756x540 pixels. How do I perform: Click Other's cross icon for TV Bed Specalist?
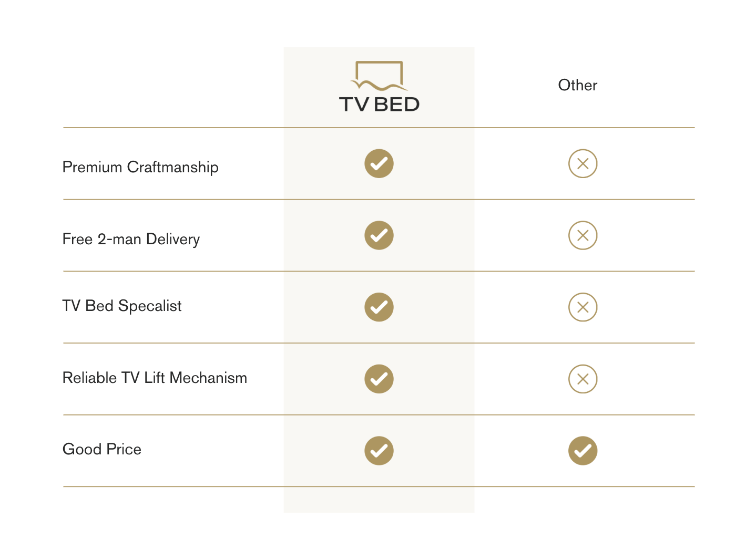point(583,307)
